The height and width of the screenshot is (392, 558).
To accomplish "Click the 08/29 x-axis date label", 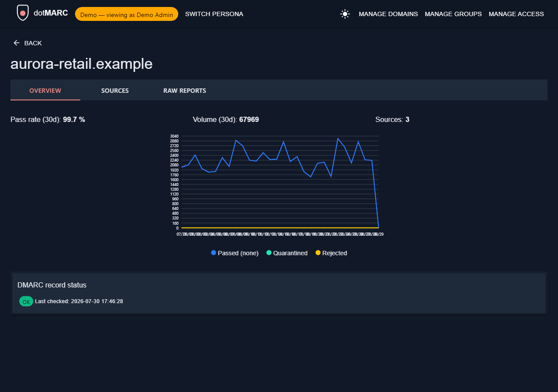I will pos(378,234).
